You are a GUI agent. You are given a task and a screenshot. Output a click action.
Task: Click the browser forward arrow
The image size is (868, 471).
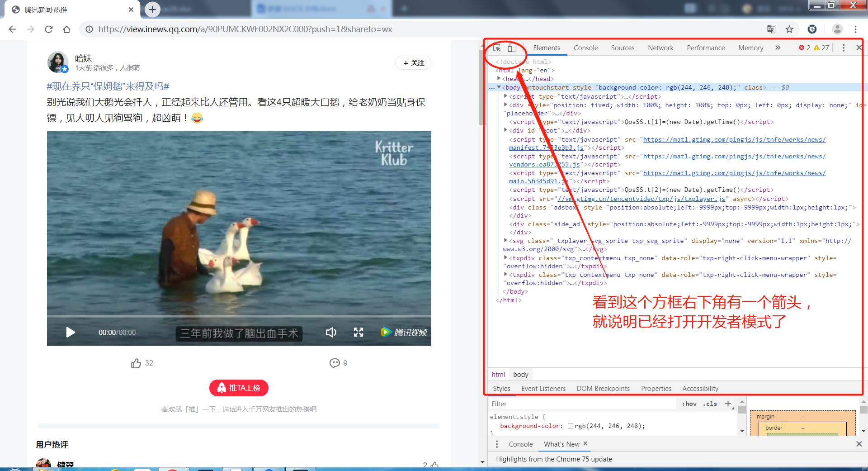(x=30, y=29)
